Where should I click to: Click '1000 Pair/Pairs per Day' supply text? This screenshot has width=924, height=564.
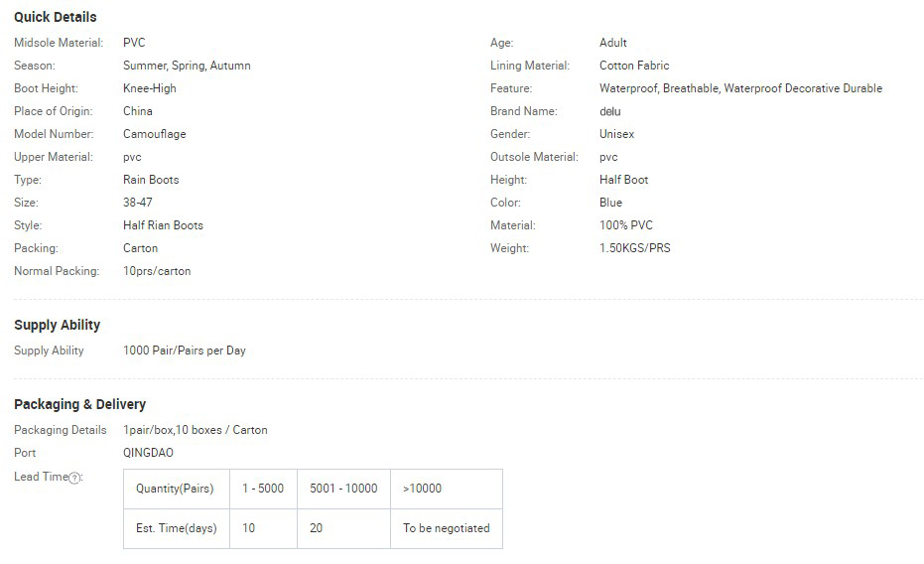point(184,351)
